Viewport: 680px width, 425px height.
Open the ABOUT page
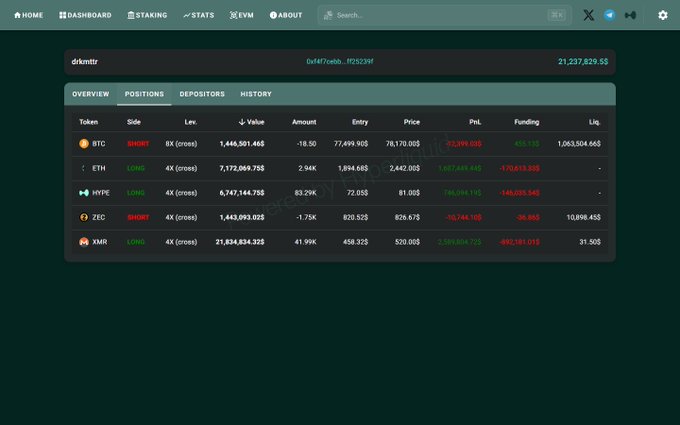coord(286,15)
